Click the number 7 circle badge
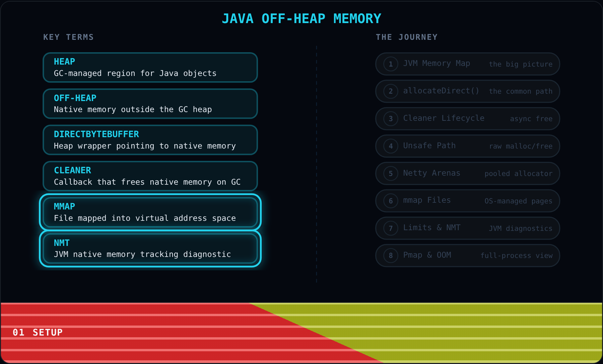Image resolution: width=603 pixels, height=364 pixels. [x=391, y=229]
